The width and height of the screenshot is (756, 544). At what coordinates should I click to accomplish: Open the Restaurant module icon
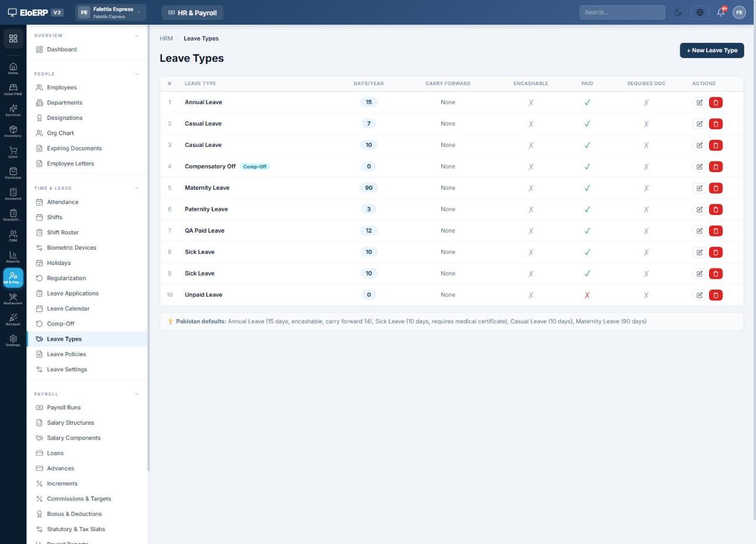click(x=13, y=299)
